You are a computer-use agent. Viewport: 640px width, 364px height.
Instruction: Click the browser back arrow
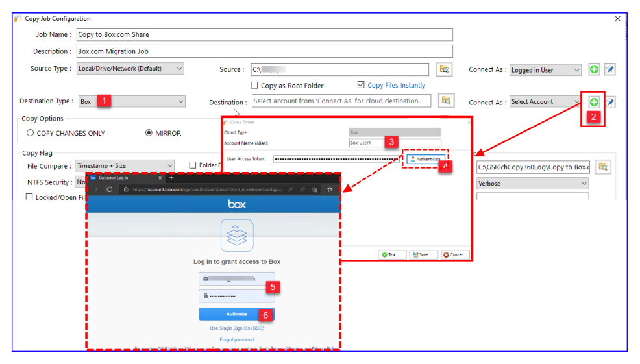point(95,189)
